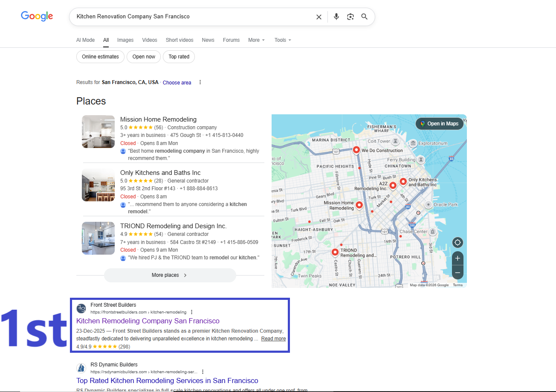The height and width of the screenshot is (392, 556).
Task: Click phone number +1 415-813-0440
Action: coord(224,135)
